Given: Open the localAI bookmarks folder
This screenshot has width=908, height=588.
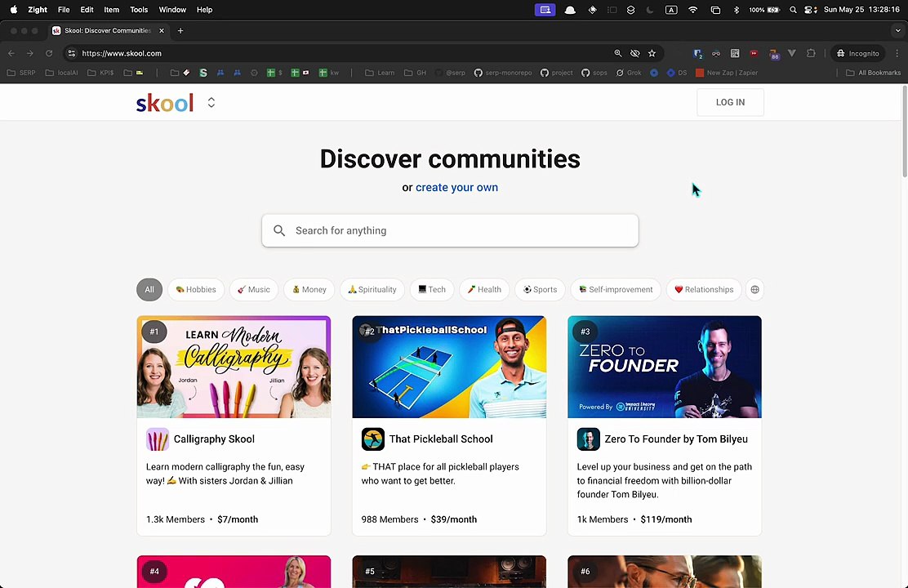Looking at the screenshot, I should click(62, 73).
